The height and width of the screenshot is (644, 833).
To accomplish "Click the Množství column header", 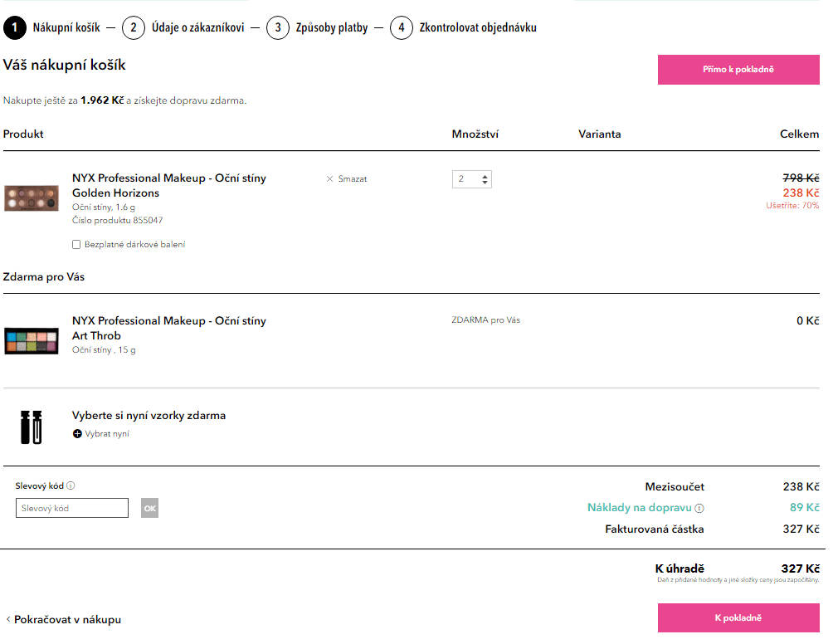I will (x=475, y=134).
